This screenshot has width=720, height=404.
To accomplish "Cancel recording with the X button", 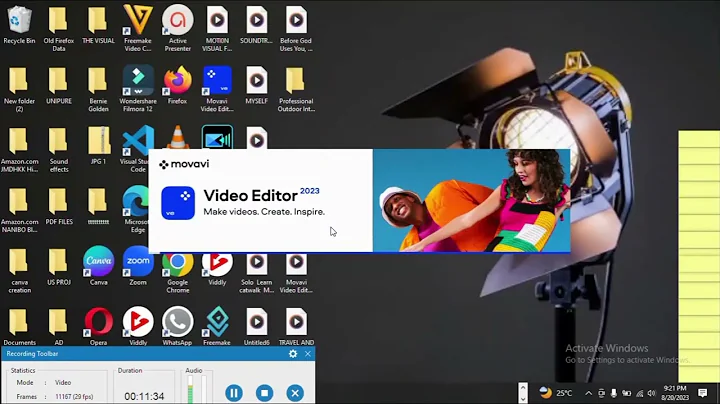I will click(295, 393).
